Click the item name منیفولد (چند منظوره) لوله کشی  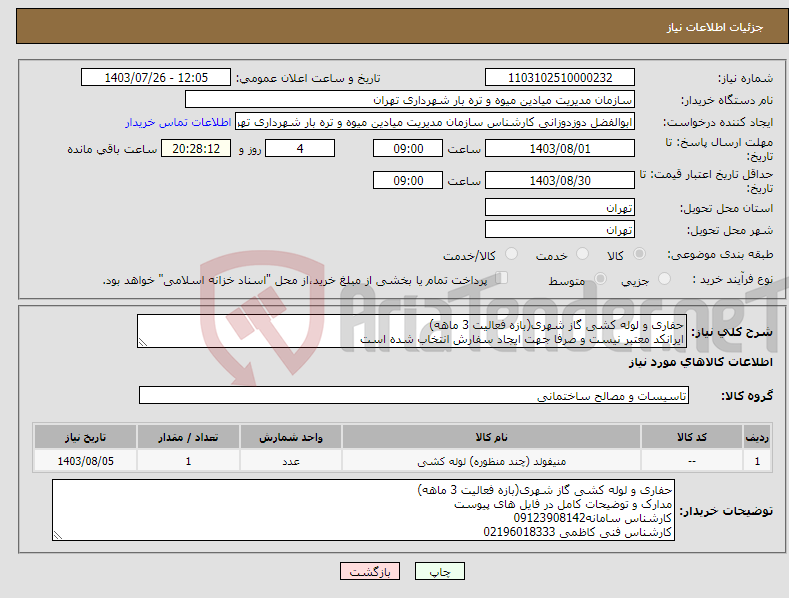tap(491, 461)
